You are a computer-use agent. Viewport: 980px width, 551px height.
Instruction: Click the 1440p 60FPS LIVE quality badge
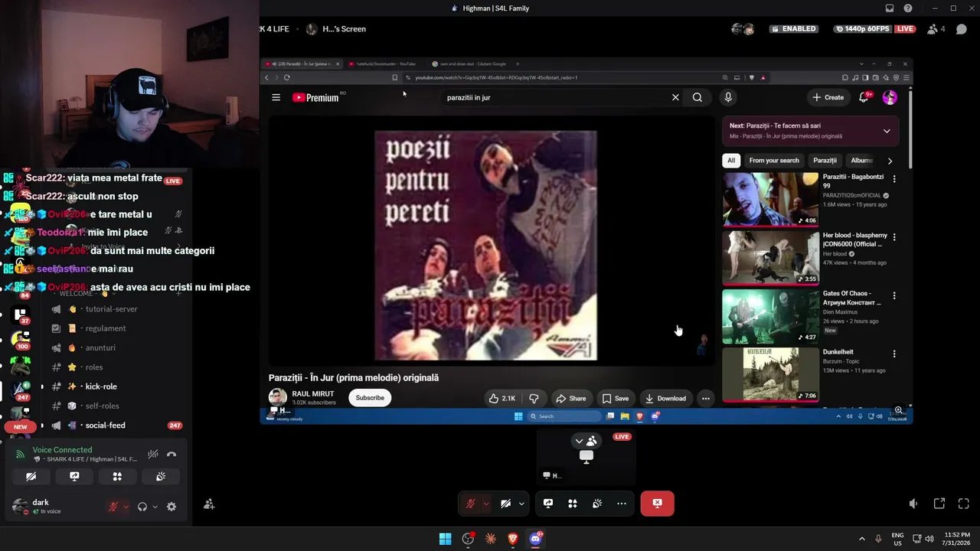click(875, 29)
